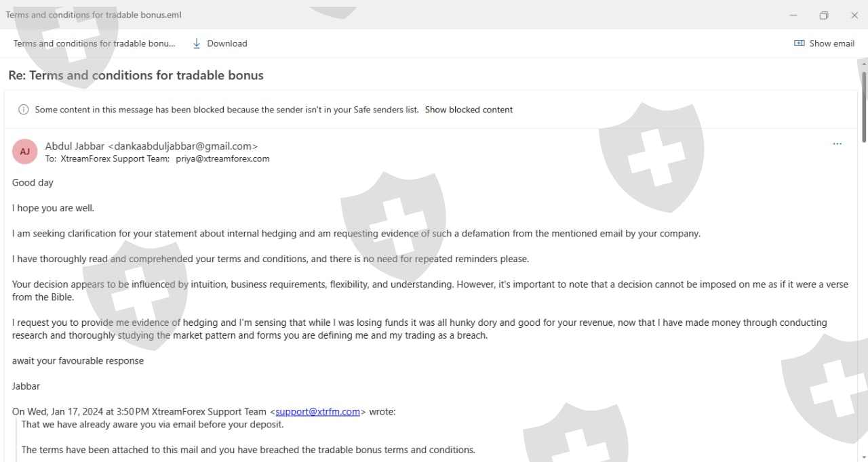Click sender name Abdul Jabbar
The height and width of the screenshot is (462, 868).
pos(75,146)
